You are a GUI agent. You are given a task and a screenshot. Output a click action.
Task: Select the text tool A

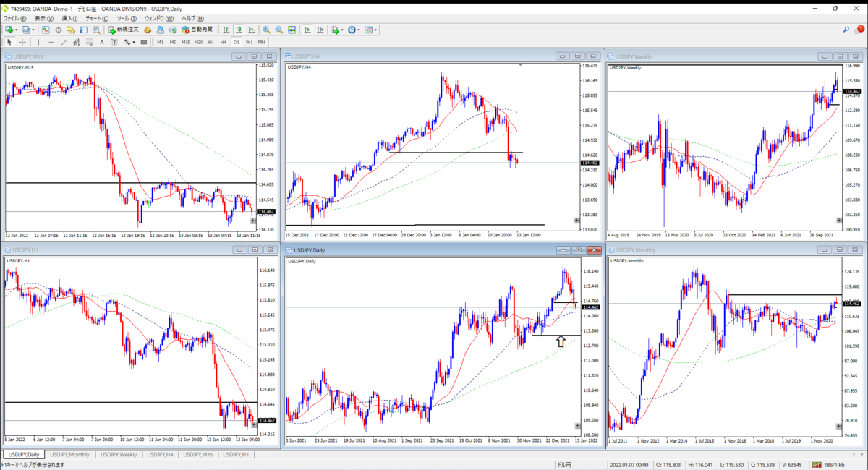tap(101, 42)
